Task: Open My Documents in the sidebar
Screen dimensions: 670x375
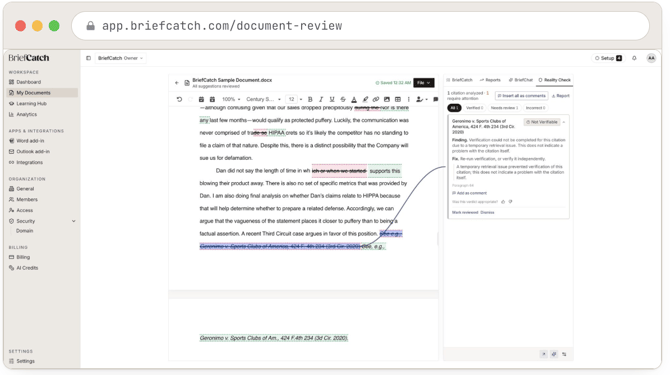Action: tap(43, 93)
